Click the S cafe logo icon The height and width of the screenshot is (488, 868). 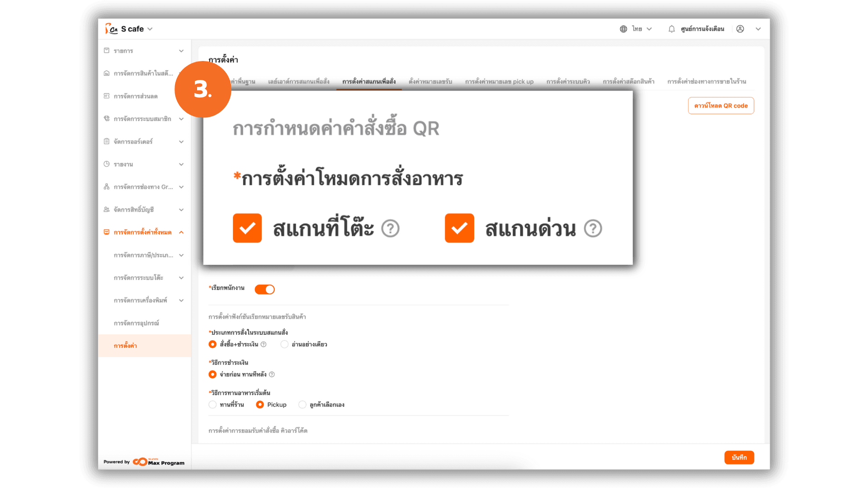pyautogui.click(x=111, y=29)
